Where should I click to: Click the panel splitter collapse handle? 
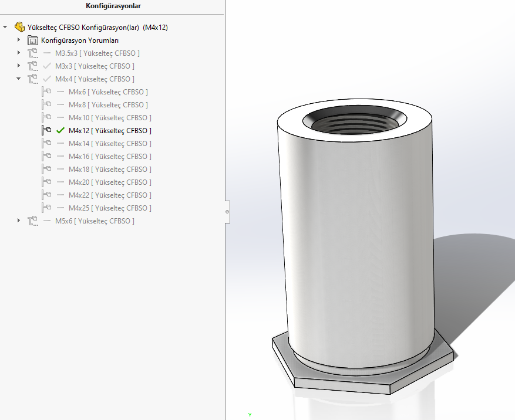[x=227, y=211]
